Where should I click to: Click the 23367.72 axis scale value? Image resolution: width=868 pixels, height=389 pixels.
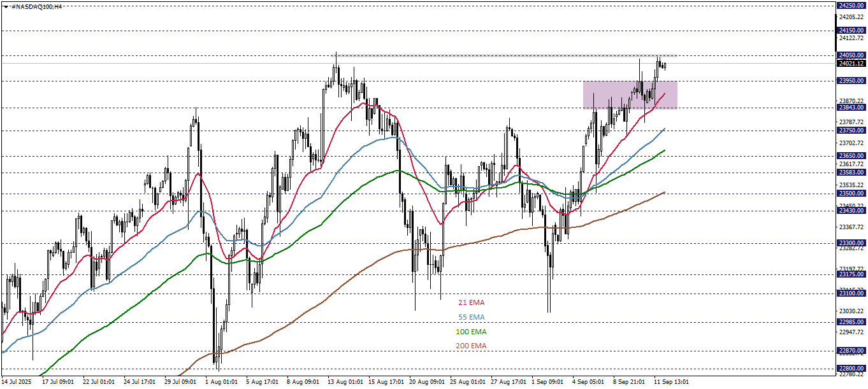pos(852,227)
